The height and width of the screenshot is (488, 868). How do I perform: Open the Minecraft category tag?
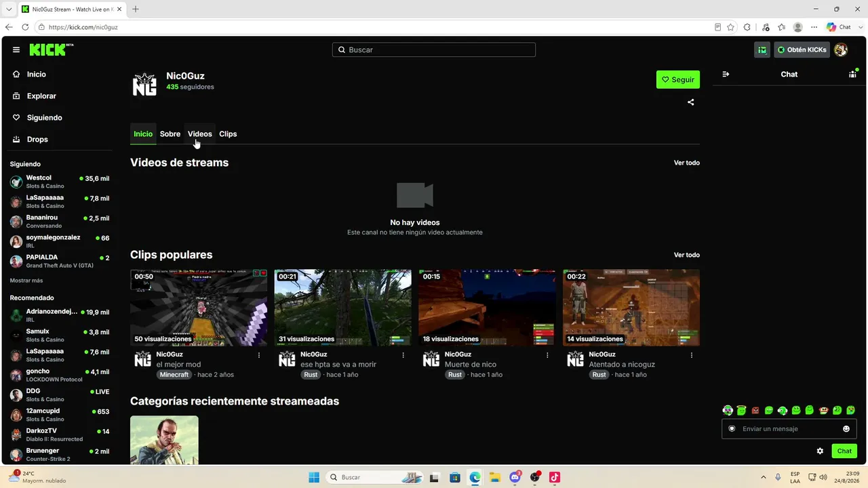click(174, 375)
